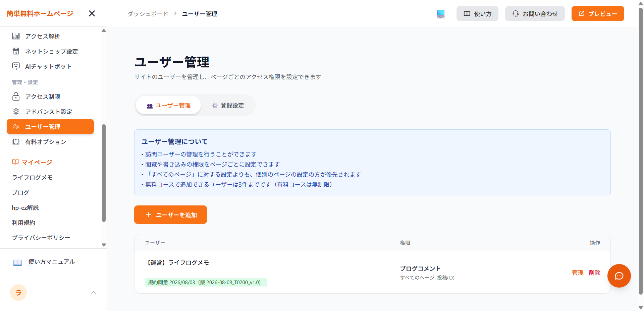Click the ラ user avatar
The width and height of the screenshot is (644, 311).
[x=18, y=293]
